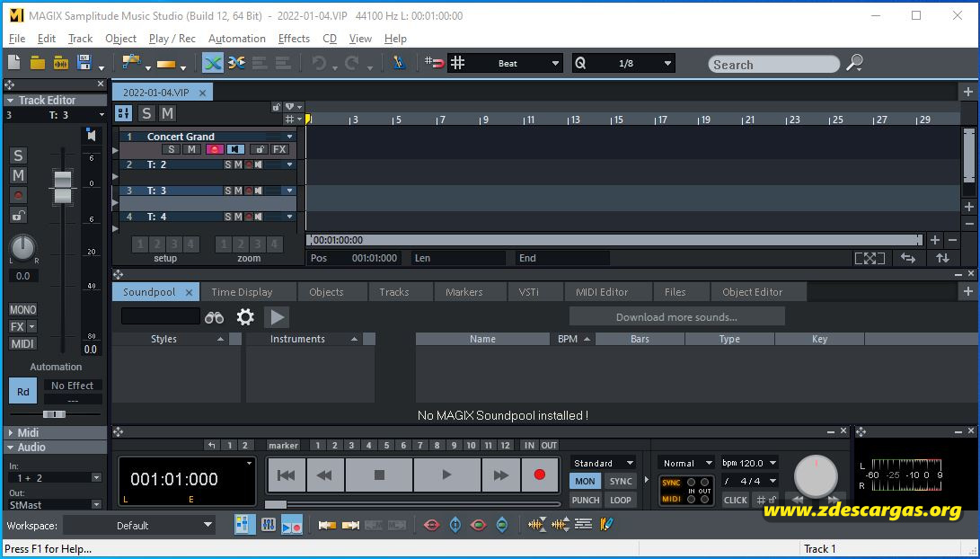
Task: Start recording with the red record button
Action: tap(539, 475)
